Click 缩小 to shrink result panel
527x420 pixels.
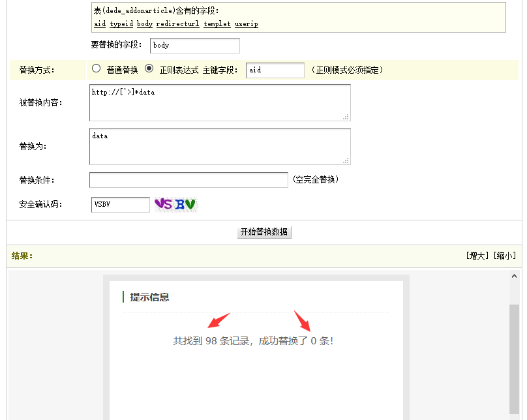pyautogui.click(x=505, y=256)
